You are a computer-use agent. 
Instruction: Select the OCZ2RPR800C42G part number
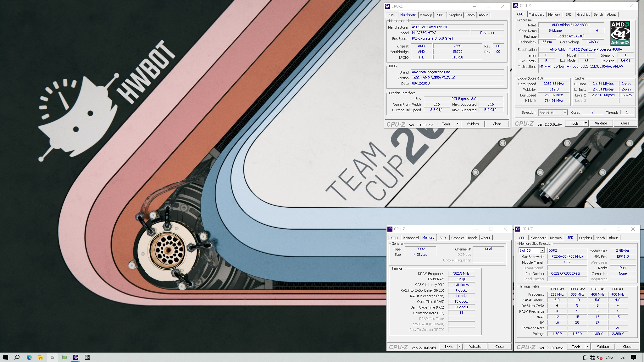pyautogui.click(x=567, y=273)
